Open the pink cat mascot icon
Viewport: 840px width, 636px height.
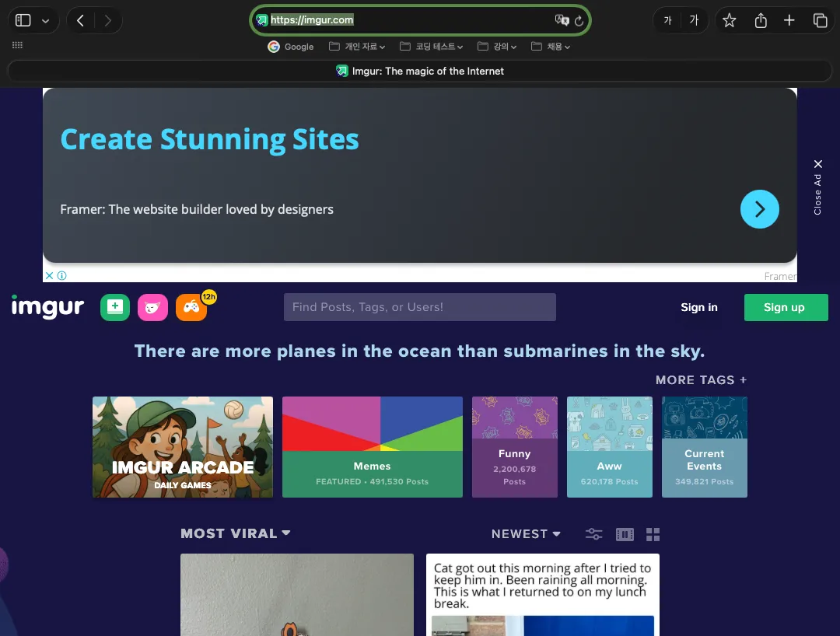[x=152, y=307]
